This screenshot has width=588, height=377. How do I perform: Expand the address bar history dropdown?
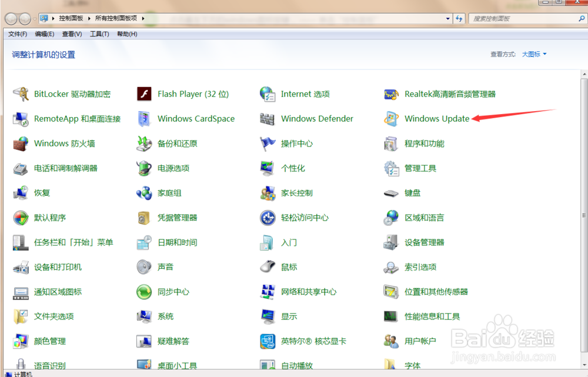tap(447, 18)
